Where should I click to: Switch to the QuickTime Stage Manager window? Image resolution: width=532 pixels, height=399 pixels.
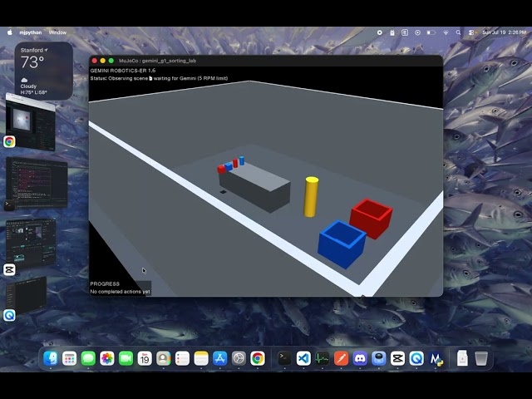pos(27,296)
